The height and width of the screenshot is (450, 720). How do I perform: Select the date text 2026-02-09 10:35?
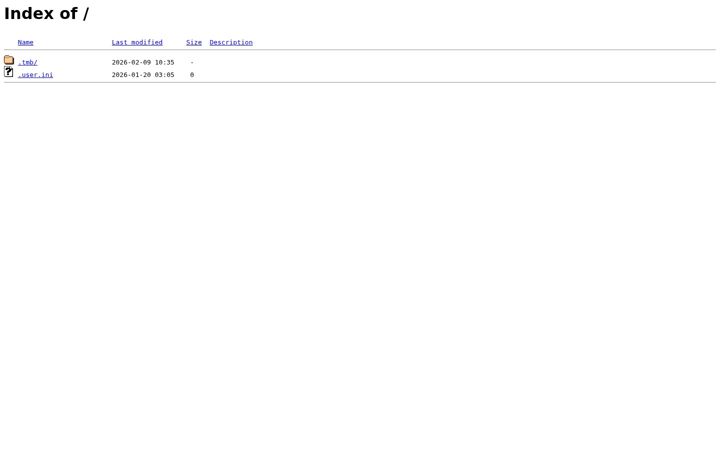(x=143, y=62)
